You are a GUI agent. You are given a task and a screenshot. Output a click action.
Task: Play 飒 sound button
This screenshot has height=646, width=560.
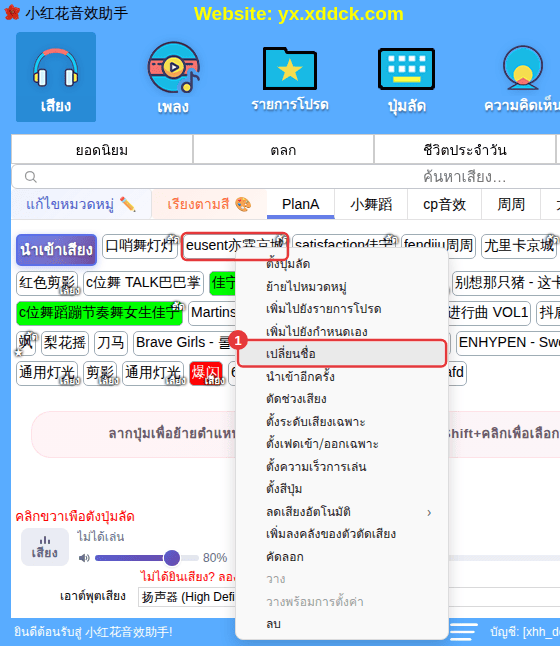coord(26,343)
